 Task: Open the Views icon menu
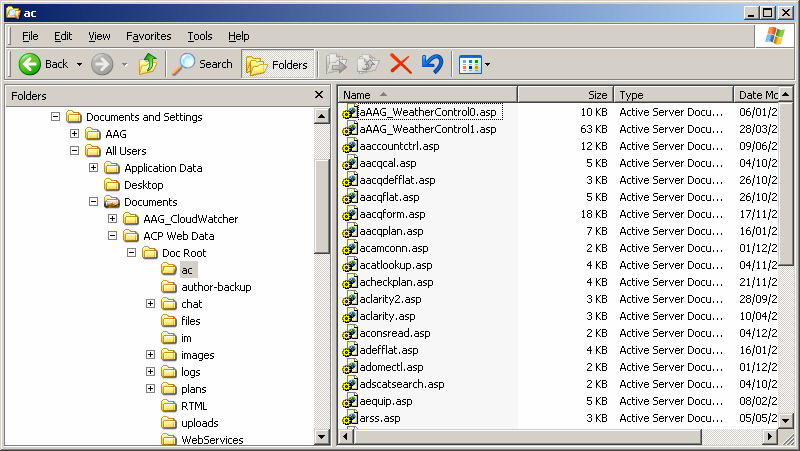(470, 64)
